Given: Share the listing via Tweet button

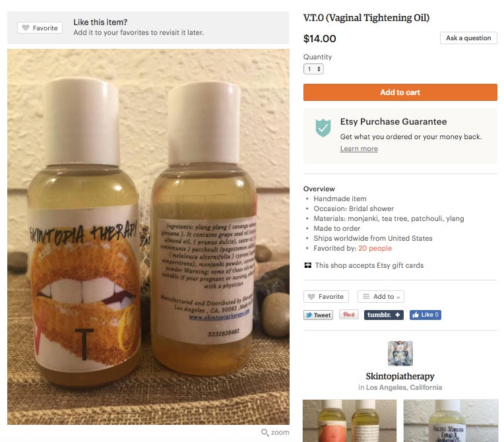Looking at the screenshot, I should pos(318,315).
